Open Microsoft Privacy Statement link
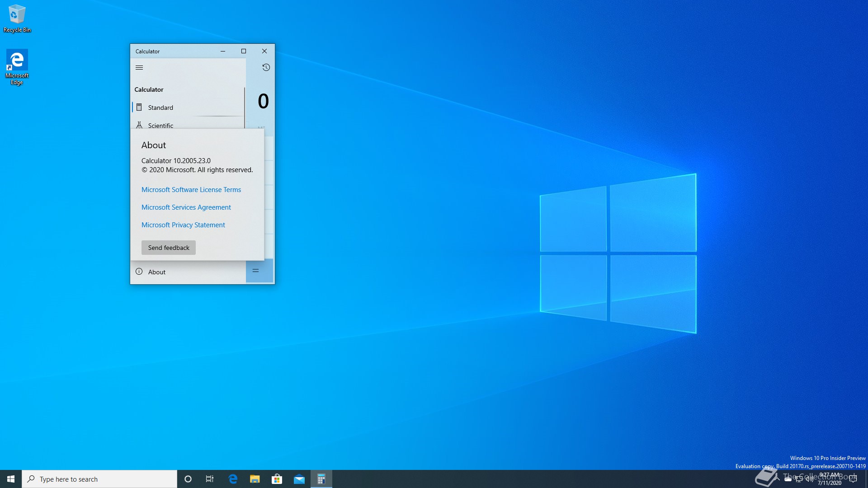This screenshot has height=488, width=868. (183, 225)
